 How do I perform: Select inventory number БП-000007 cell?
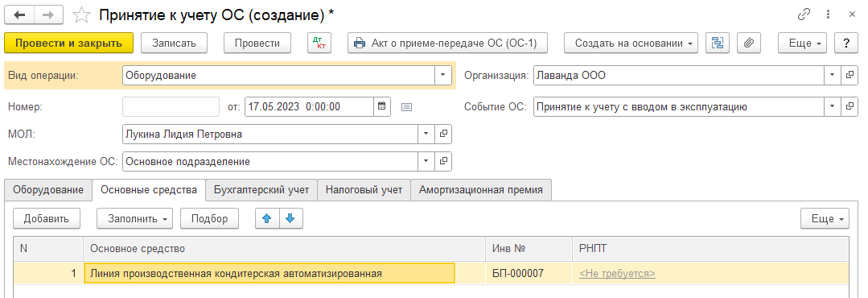tap(529, 273)
